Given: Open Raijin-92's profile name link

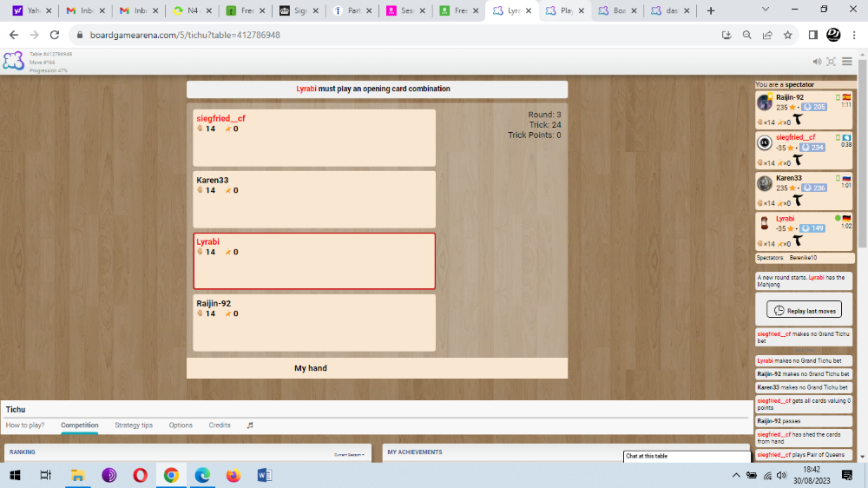Looking at the screenshot, I should pyautogui.click(x=789, y=97).
